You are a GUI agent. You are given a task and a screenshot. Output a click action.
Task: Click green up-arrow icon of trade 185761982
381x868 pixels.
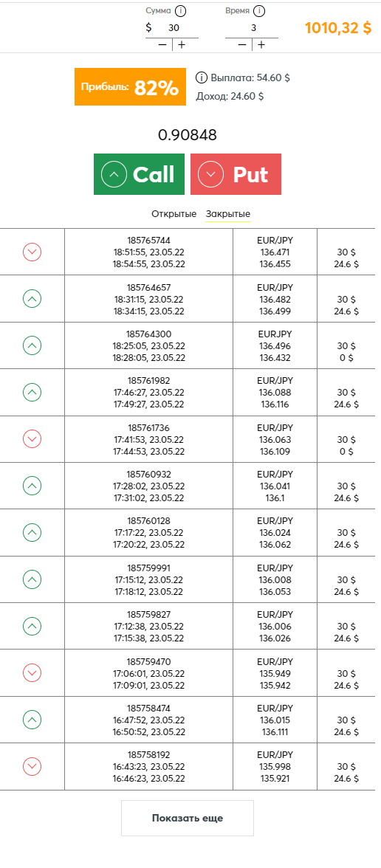[x=32, y=393]
